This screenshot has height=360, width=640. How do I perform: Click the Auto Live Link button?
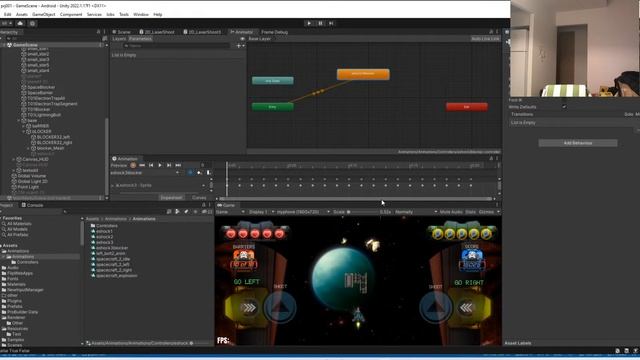pyautogui.click(x=485, y=39)
